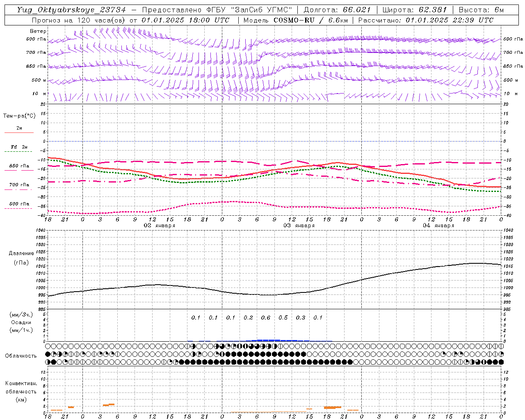Click the Облачность row label

tap(21, 356)
